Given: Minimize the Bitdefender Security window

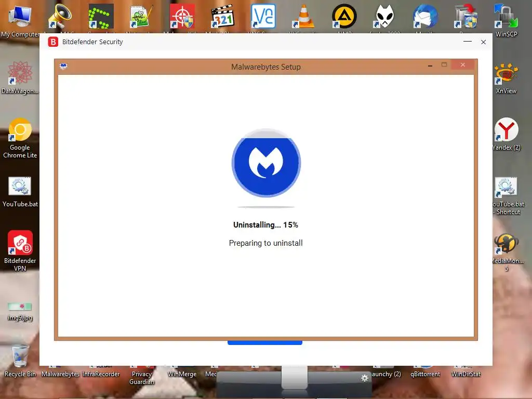Looking at the screenshot, I should pyautogui.click(x=468, y=42).
